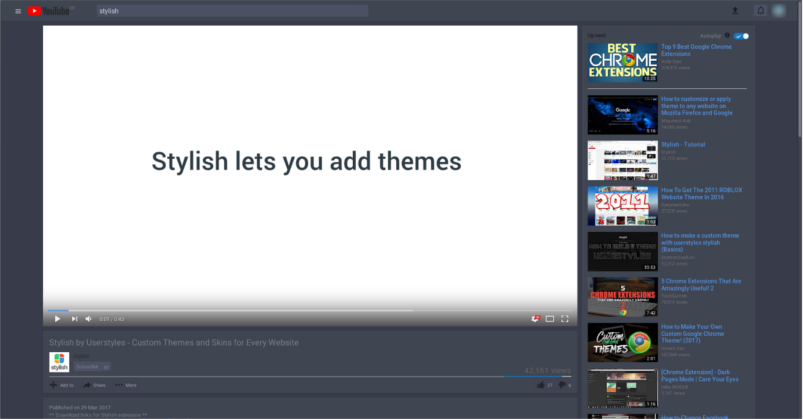
Task: Click the '42,161 views' count
Action: tap(547, 370)
